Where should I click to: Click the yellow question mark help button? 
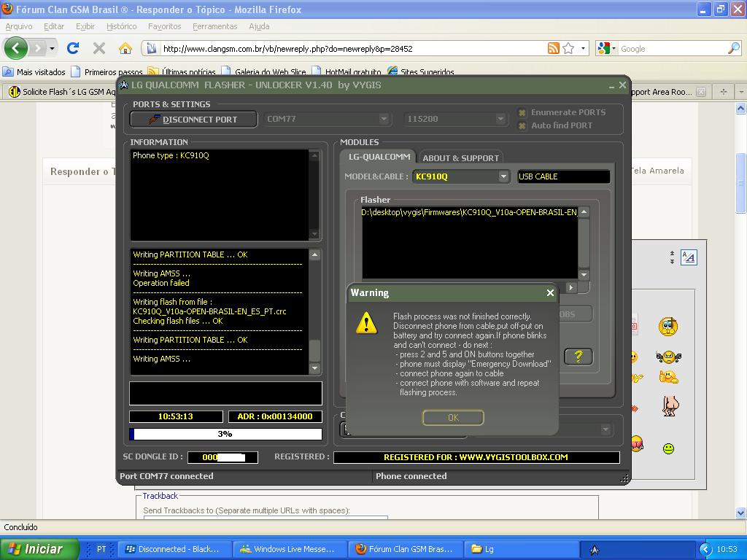coord(578,356)
